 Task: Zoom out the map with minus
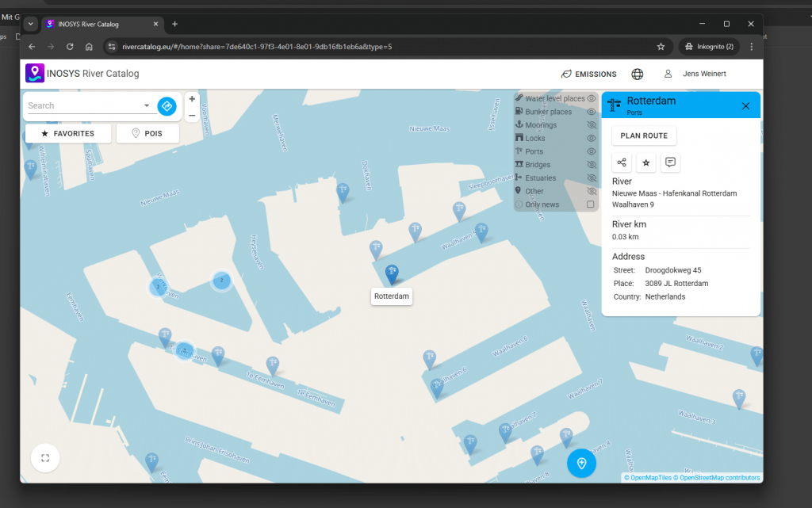click(x=192, y=116)
